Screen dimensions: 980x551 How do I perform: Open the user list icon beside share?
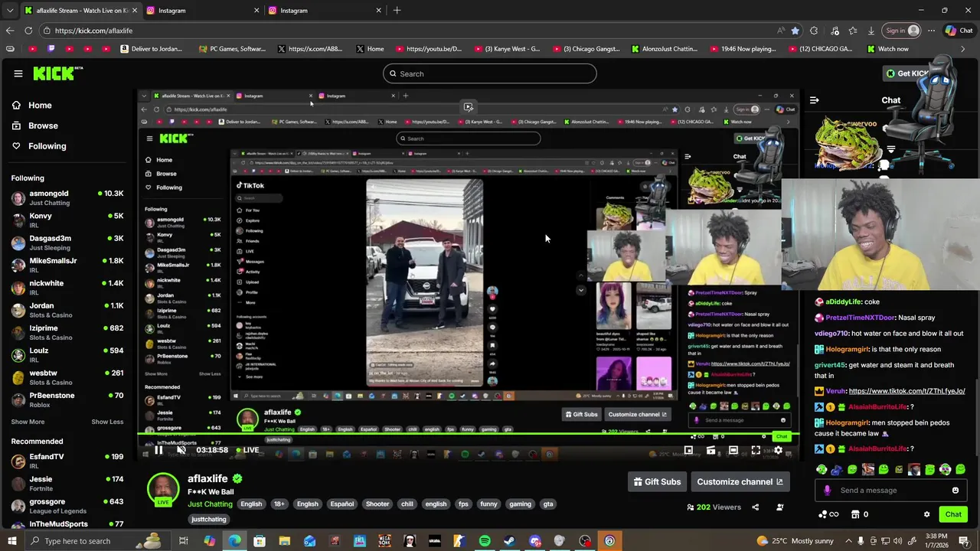tap(780, 507)
